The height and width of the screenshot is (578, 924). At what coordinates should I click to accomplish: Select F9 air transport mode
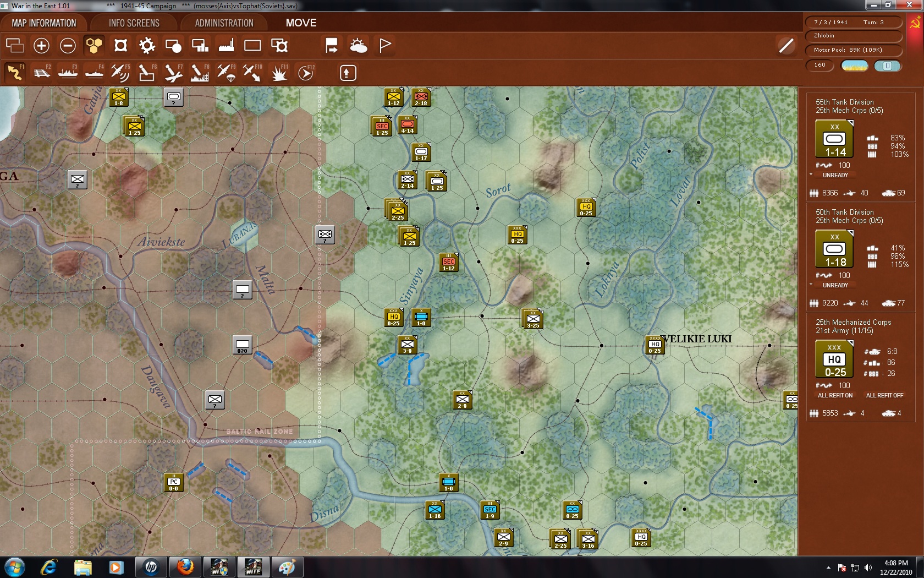pos(226,73)
